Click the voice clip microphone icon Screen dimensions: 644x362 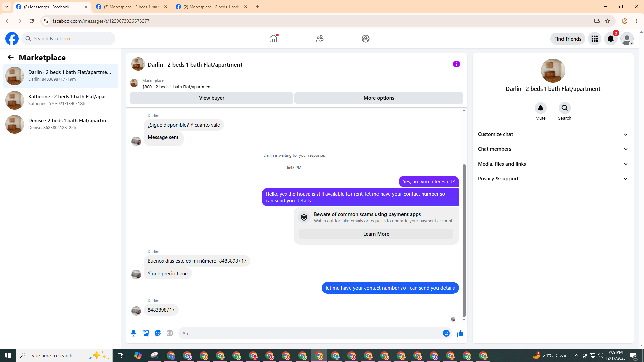click(x=133, y=333)
